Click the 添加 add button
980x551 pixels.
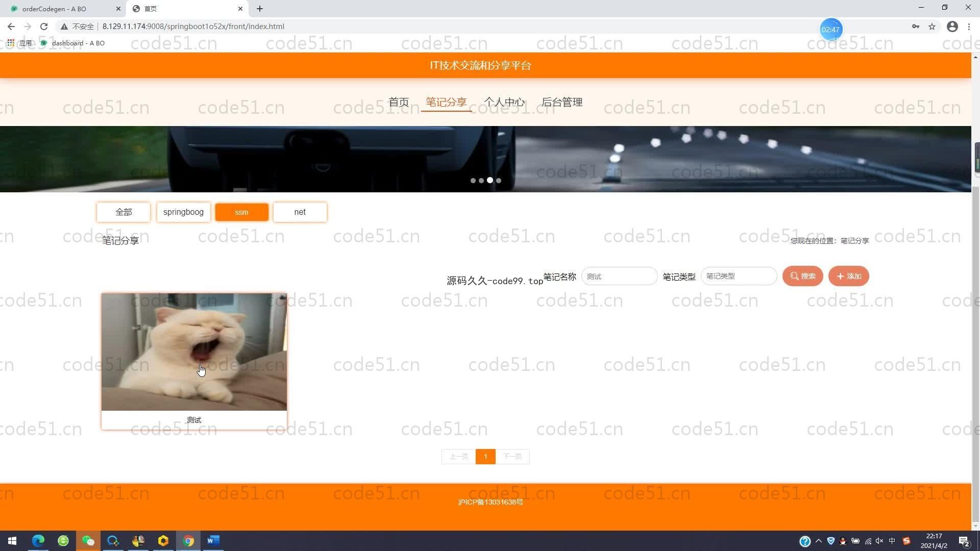[x=848, y=276]
